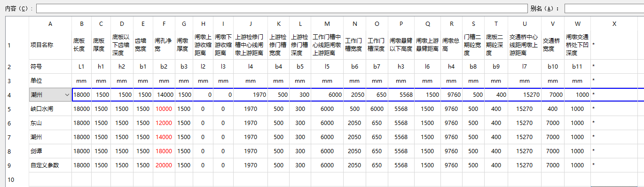Click the 上游检修门槽深度 header cell

pyautogui.click(x=300, y=46)
